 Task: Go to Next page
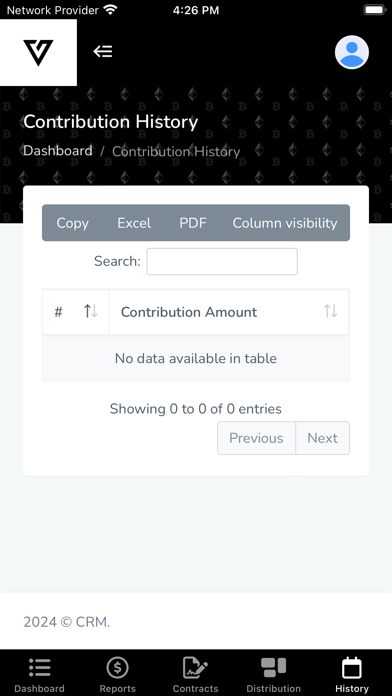pos(323,438)
